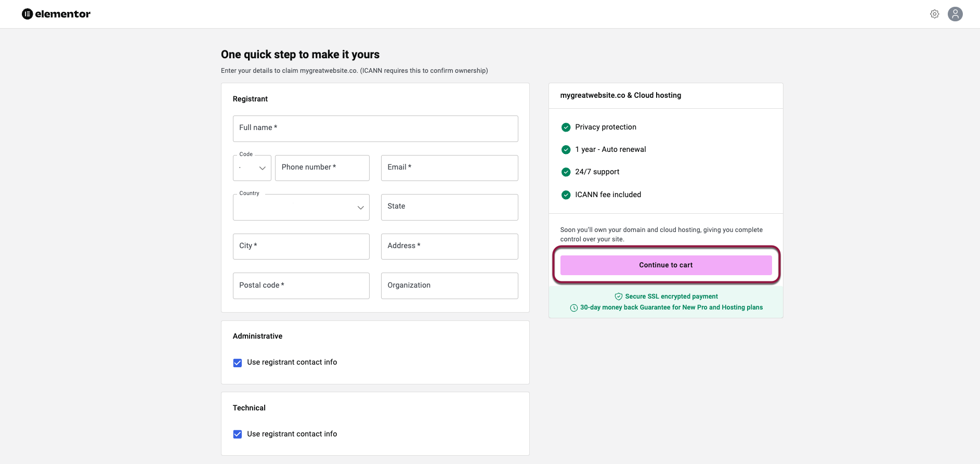Screen dimensions: 980x464
Task: Click the Secure SSL shield icon
Action: pos(619,297)
